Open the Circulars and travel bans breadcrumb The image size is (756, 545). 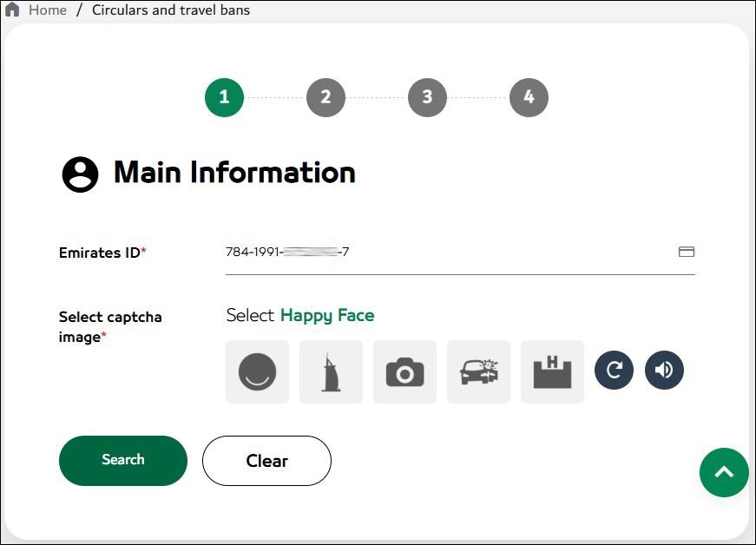[x=170, y=10]
